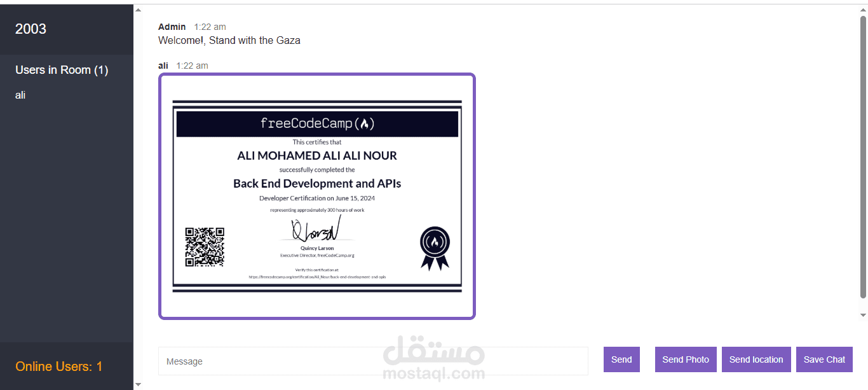868x390 pixels.
Task: Click the Welcome!, Stand with the Gaza message
Action: pos(229,41)
